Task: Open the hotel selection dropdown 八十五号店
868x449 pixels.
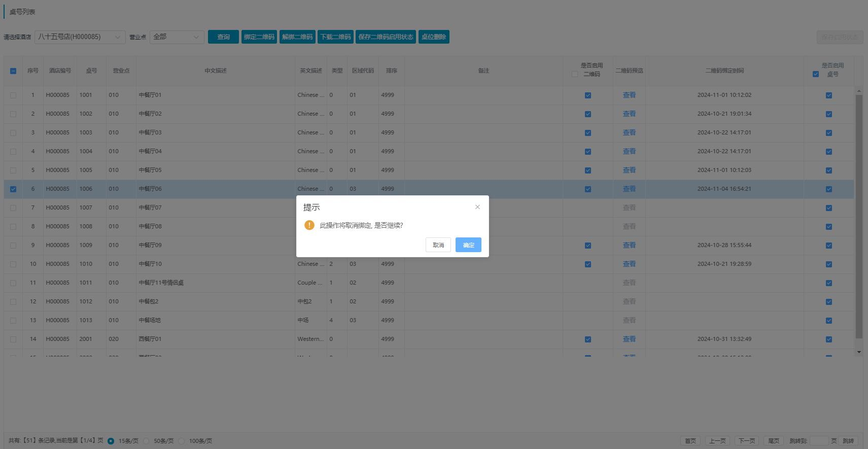Action: point(80,37)
